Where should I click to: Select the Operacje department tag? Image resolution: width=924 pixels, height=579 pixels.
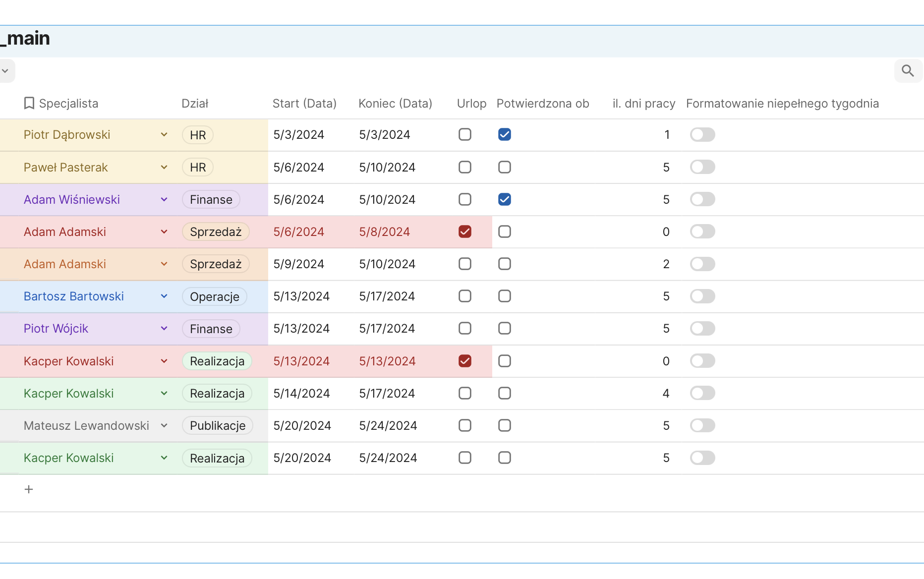[215, 297]
